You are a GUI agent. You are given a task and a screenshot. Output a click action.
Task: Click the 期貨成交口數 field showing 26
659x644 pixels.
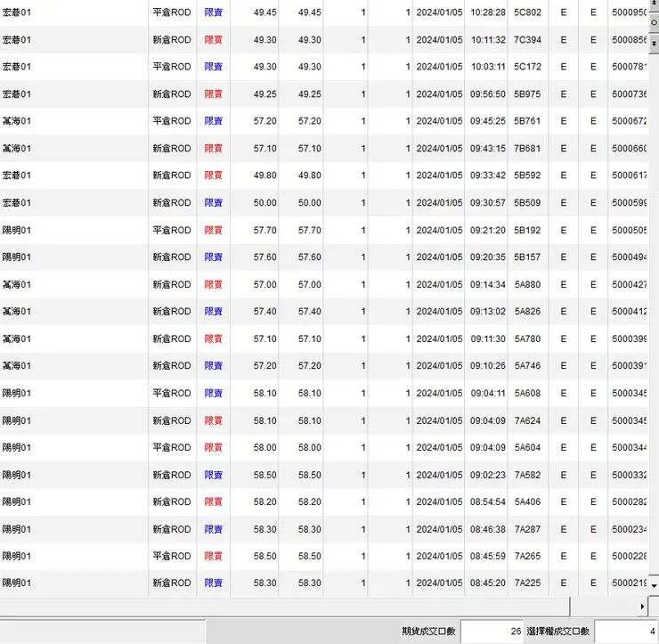(492, 631)
